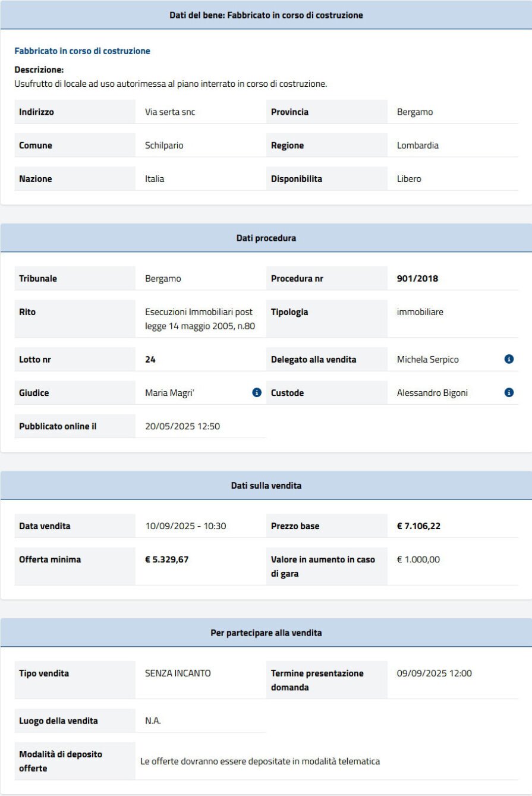Click judge name 'Maria Magri''

(x=171, y=392)
